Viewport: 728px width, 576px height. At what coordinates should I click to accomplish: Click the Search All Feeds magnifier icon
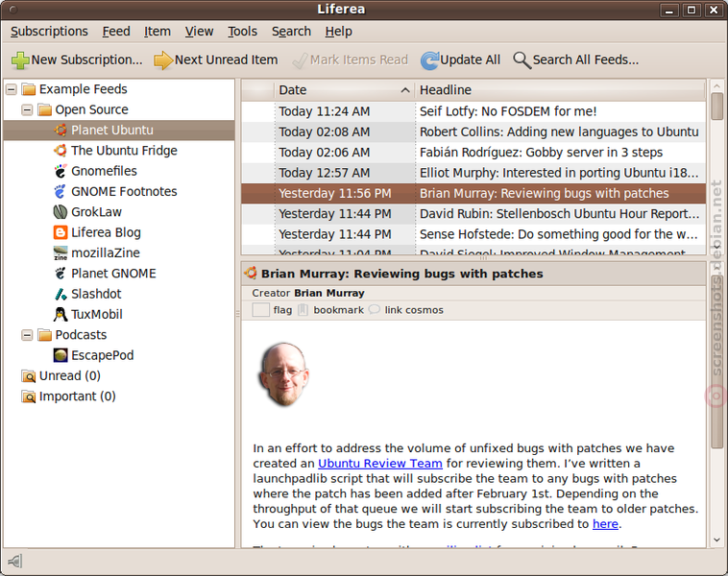click(x=522, y=60)
